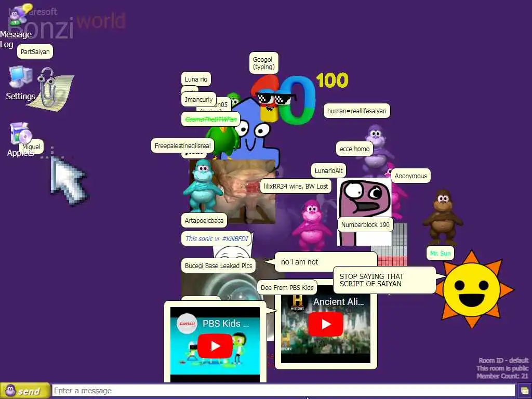
Task: Click the PBS Kids channel avatar
Action: point(187,323)
